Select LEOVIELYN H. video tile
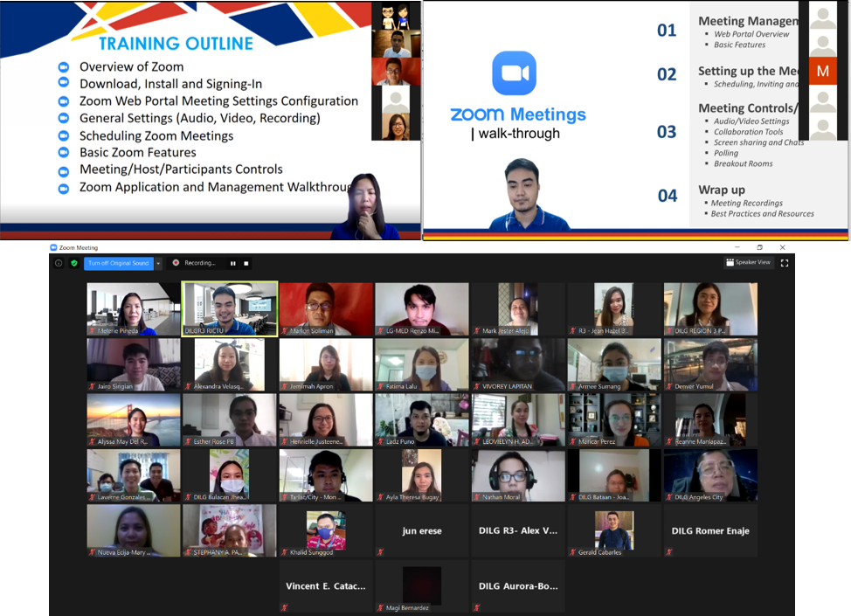Image resolution: width=851 pixels, height=616 pixels. [x=518, y=420]
